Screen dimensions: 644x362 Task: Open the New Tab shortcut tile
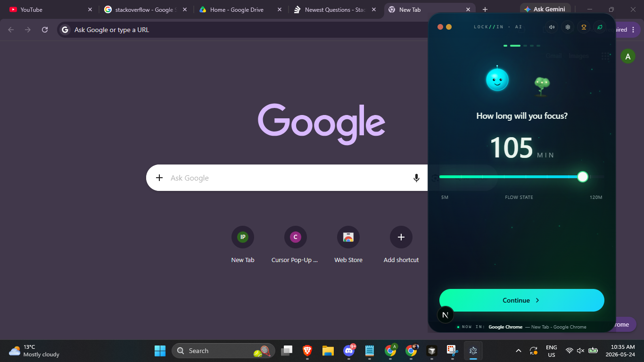(243, 244)
